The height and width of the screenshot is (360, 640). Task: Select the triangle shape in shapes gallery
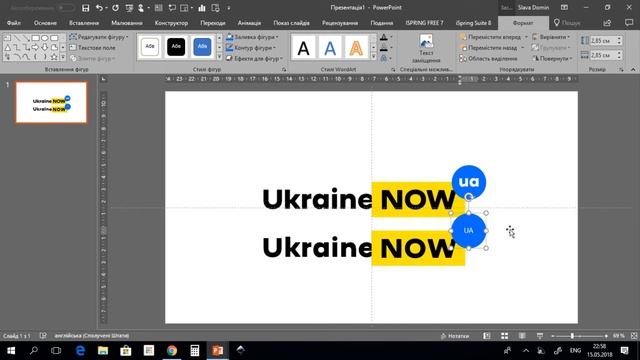[x=7, y=48]
